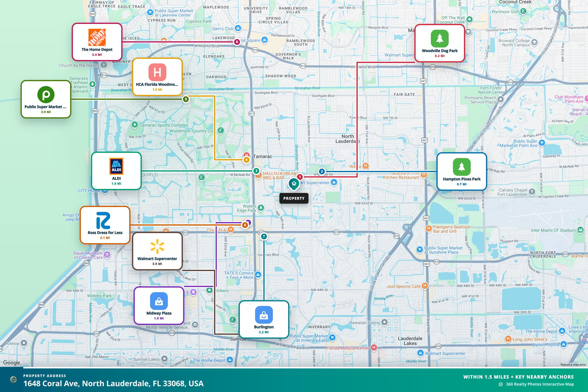Click Publix at Sunshine Plaza cart pin

coord(420,249)
